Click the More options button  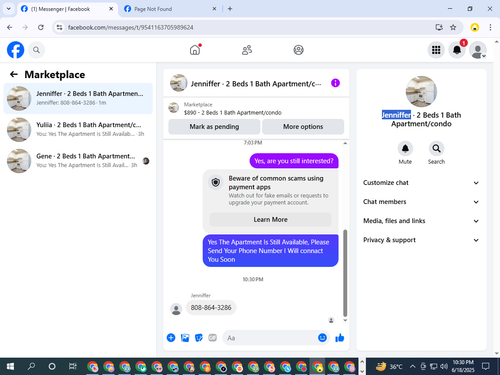pos(303,127)
